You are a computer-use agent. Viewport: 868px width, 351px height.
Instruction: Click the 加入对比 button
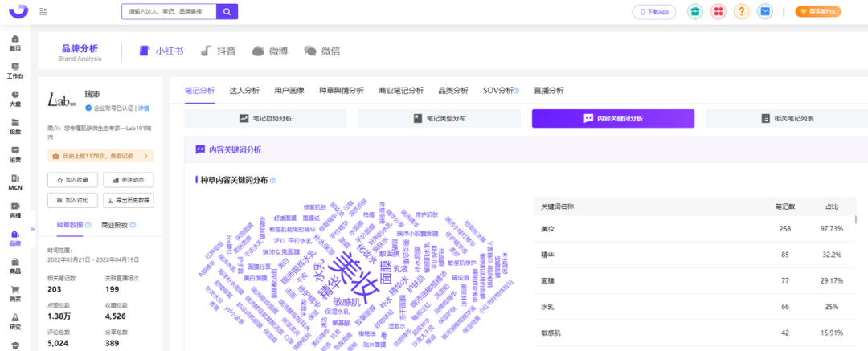(x=73, y=201)
